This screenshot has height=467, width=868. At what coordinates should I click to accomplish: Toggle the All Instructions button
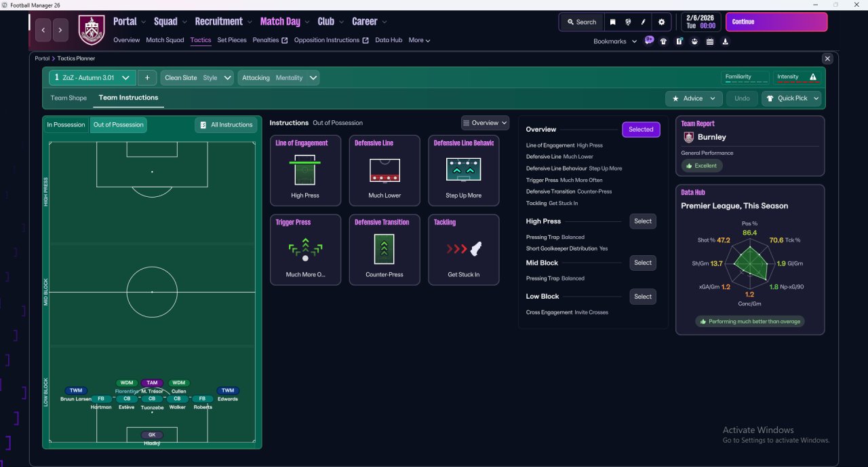[226, 125]
